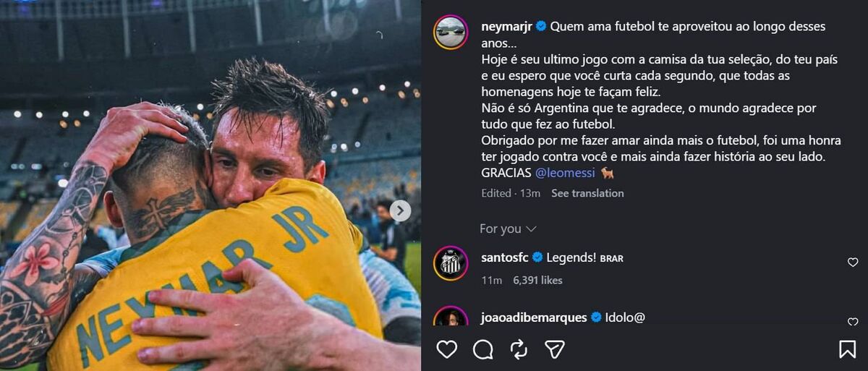Go to next photo with arrow button
Viewport: 868px width, 371px height.
pos(400,210)
